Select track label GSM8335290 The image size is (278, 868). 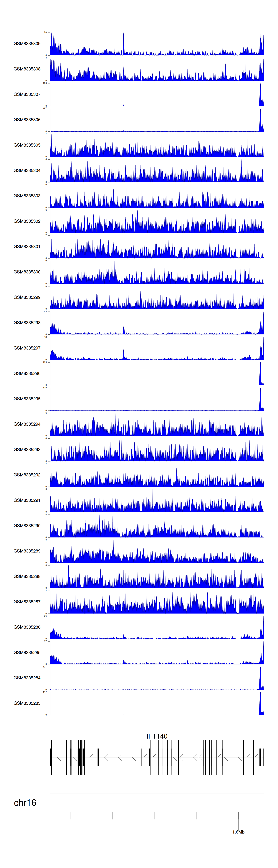pos(27,526)
